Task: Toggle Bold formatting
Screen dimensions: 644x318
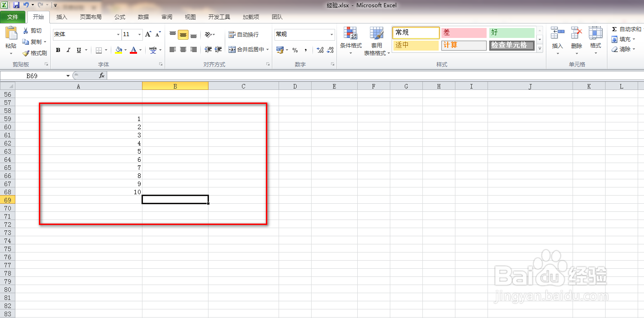Action: 58,50
